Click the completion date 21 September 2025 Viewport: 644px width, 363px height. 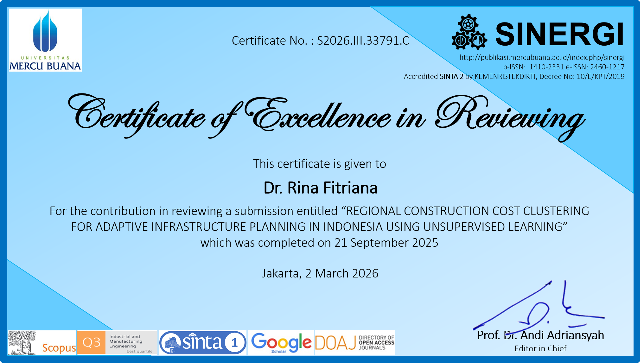click(386, 243)
